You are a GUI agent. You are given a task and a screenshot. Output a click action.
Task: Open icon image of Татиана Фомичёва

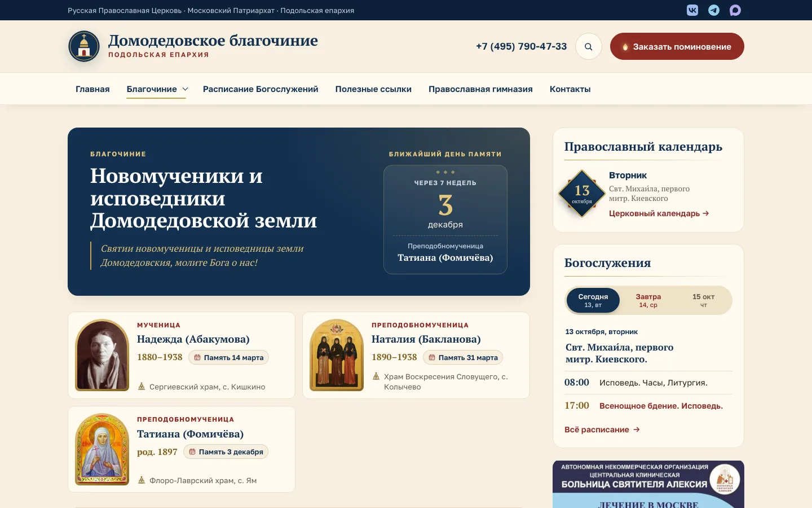coord(103,449)
